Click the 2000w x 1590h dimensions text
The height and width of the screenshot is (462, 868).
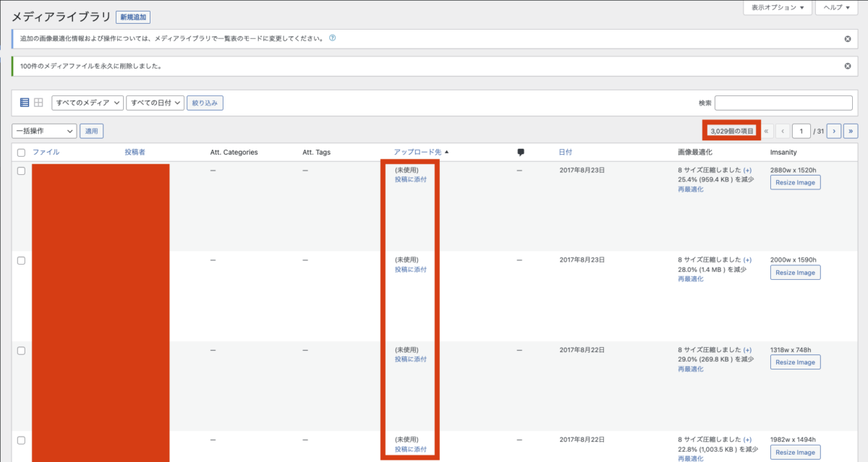click(794, 260)
